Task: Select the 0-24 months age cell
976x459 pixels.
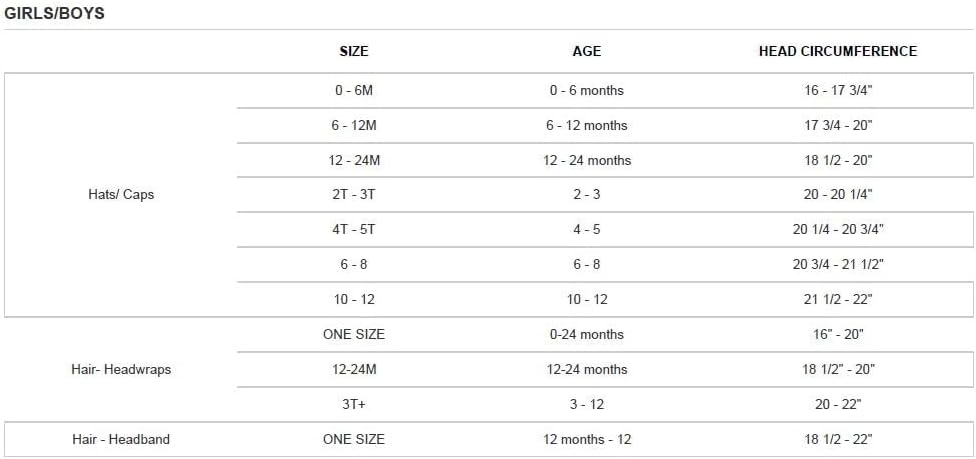Action: point(586,334)
